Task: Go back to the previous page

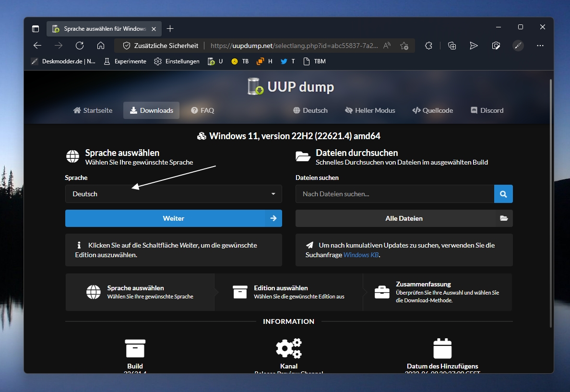Action: [x=37, y=46]
